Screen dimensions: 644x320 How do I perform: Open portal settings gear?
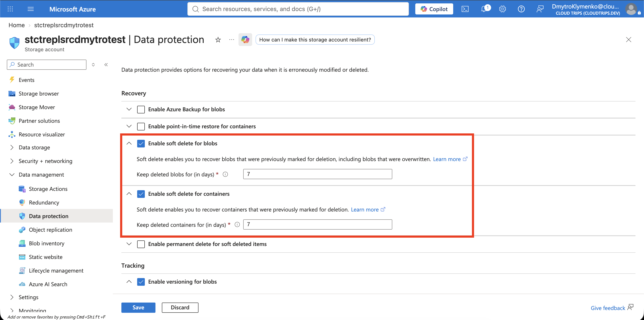click(503, 9)
